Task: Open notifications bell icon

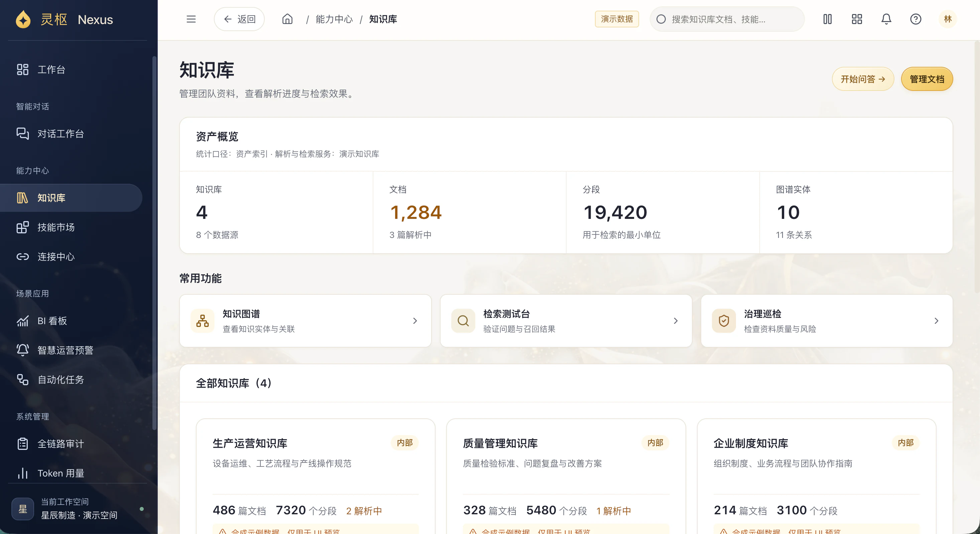Action: (x=886, y=19)
